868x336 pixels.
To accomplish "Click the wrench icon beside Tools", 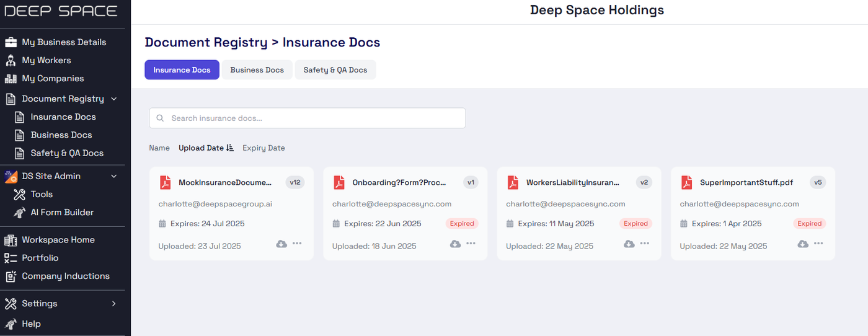I will pos(20,194).
